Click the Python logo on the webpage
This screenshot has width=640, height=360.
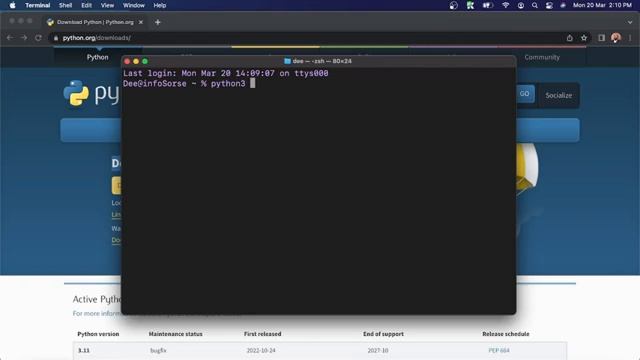[x=76, y=93]
